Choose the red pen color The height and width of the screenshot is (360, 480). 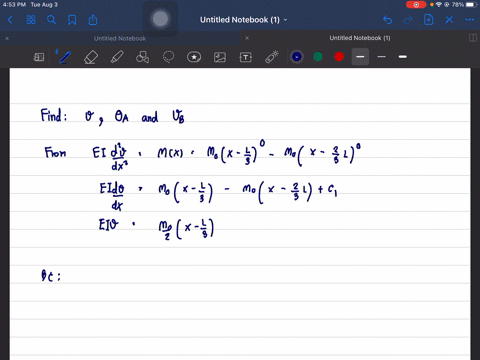click(339, 57)
